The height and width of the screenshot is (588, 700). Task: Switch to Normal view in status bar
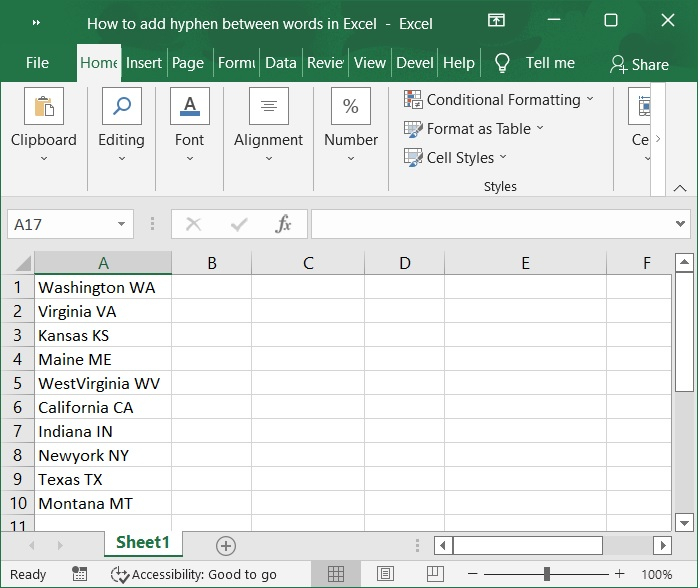pos(336,574)
